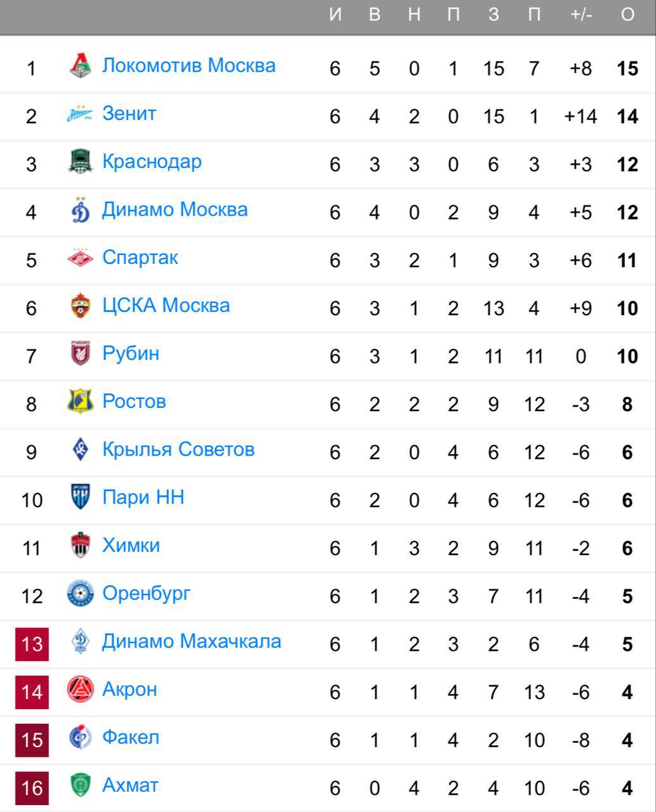Click the dark red position 16 badge

[32, 788]
